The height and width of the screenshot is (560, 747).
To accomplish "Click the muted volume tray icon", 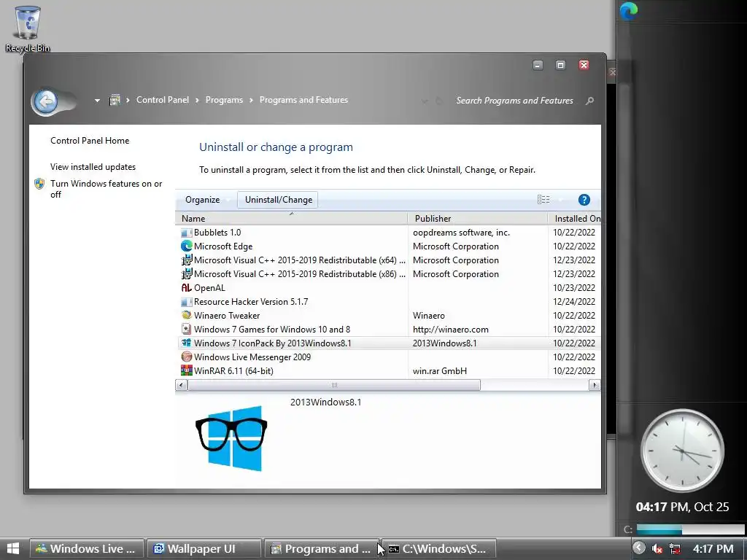I will coord(657,548).
